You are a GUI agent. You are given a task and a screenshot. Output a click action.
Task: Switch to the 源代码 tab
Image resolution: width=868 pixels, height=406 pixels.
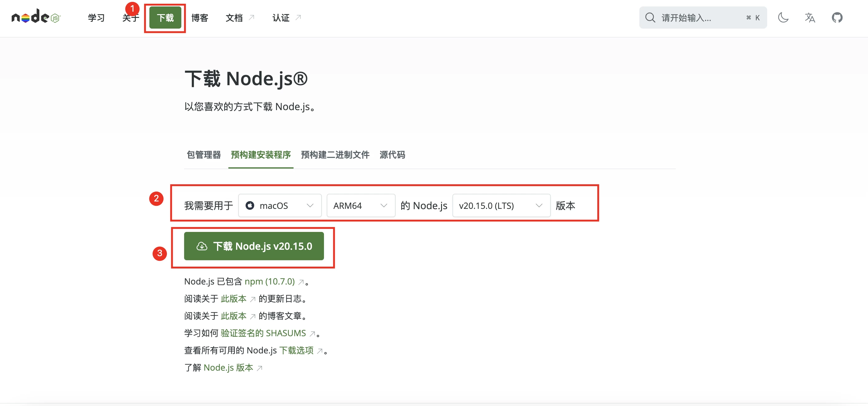[392, 155]
